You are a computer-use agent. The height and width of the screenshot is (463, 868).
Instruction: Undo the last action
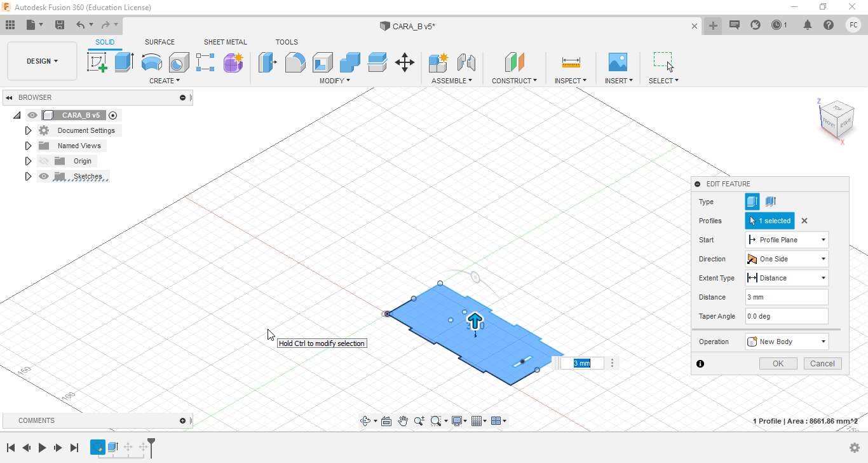point(80,25)
